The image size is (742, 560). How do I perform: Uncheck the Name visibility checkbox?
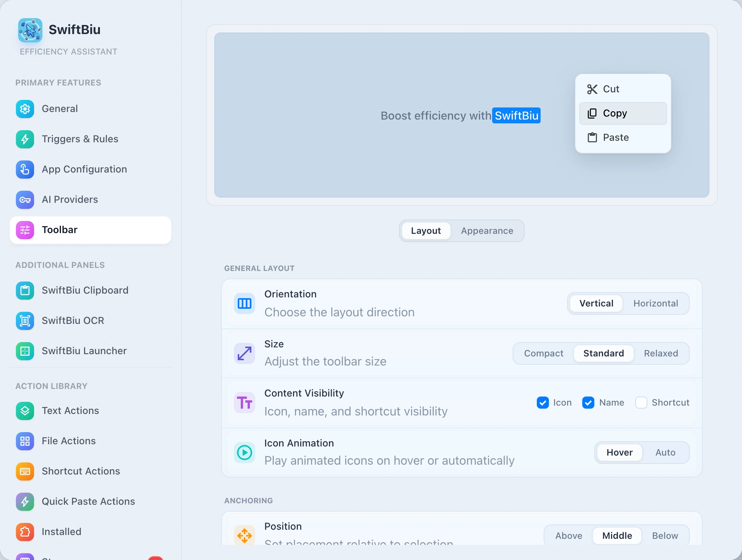pyautogui.click(x=588, y=403)
